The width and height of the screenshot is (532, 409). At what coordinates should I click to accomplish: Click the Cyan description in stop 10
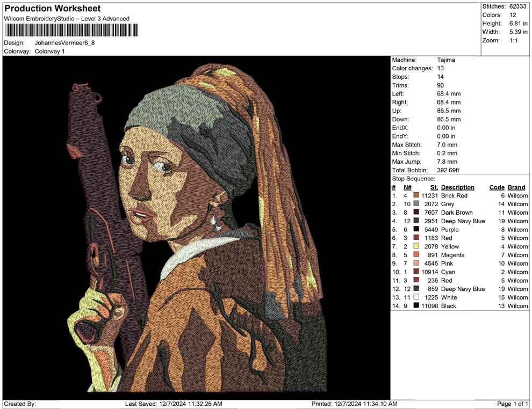coord(448,272)
